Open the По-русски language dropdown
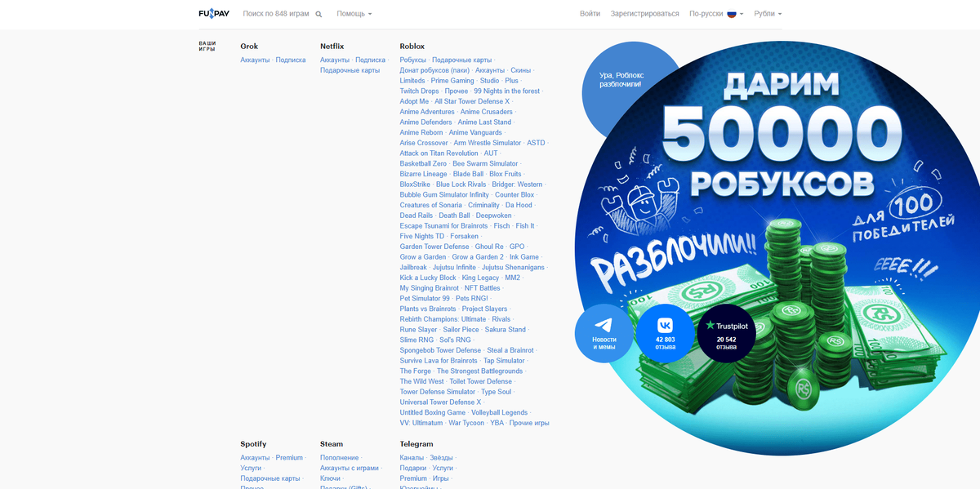Screen dimensions: 980x489 [x=716, y=14]
